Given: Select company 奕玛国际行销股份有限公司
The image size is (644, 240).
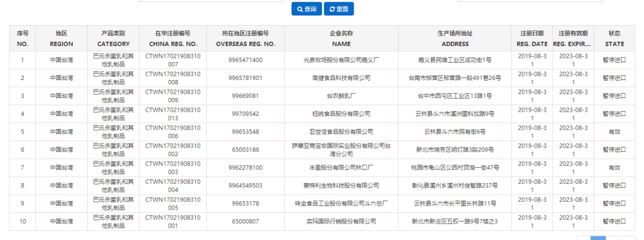Looking at the screenshot, I should point(341,221).
